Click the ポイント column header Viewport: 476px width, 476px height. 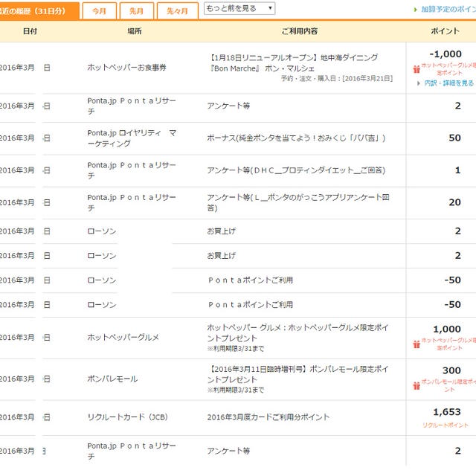point(445,31)
